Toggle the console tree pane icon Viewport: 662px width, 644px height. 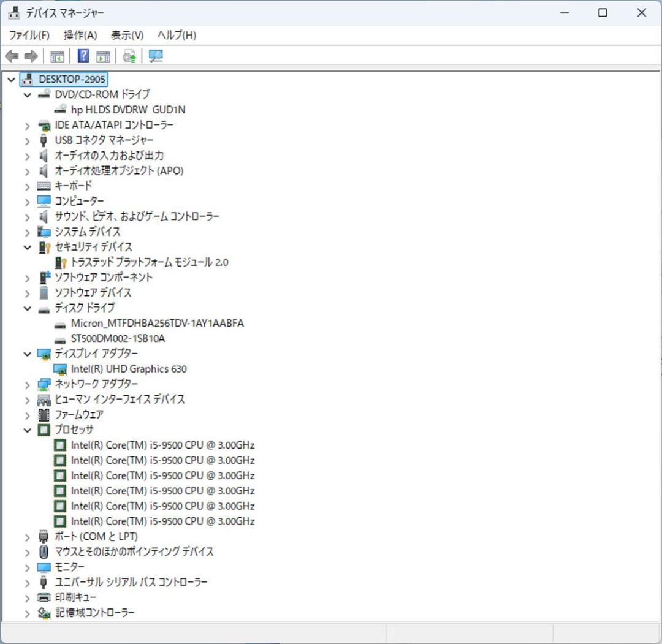coord(57,56)
